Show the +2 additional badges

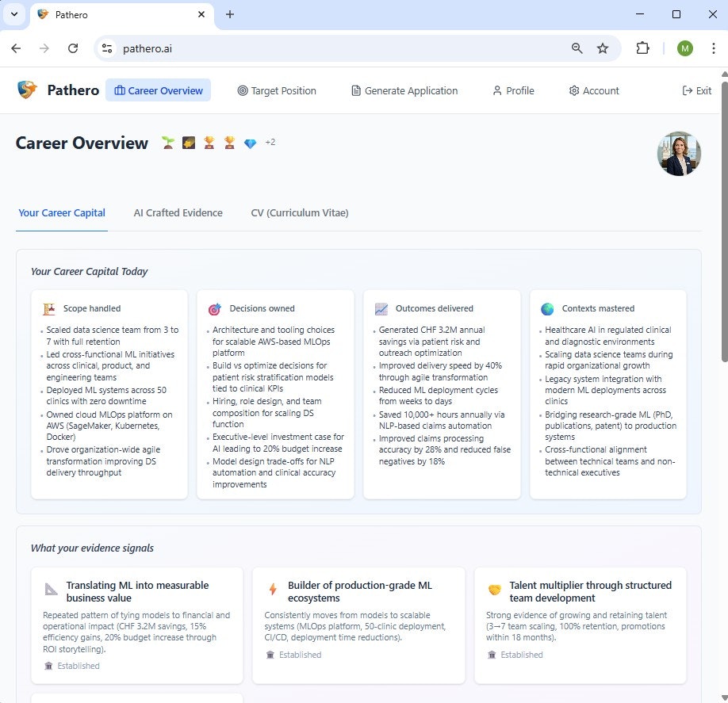[270, 142]
